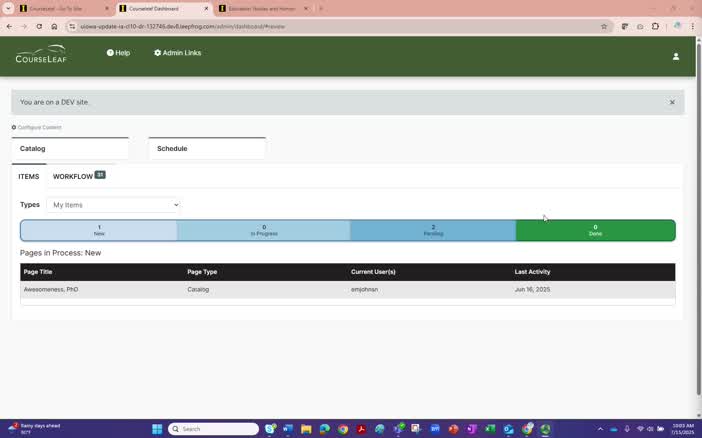Screen dimensions: 702x438
Task: Open Outlook from the taskbar
Action: [508, 429]
